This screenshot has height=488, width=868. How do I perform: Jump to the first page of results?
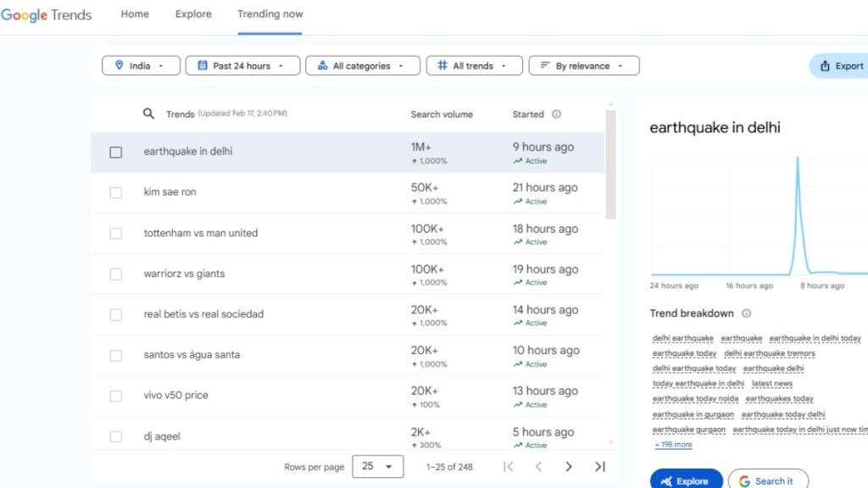[x=508, y=467]
